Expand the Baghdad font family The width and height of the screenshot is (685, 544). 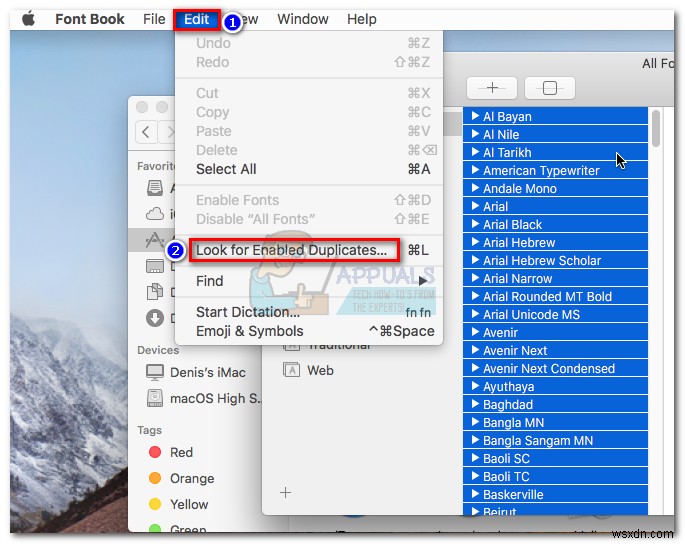[x=475, y=404]
